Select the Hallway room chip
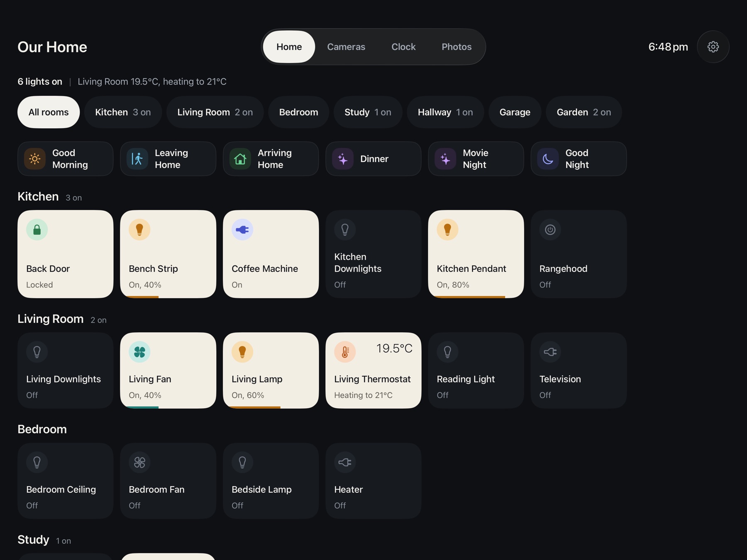The width and height of the screenshot is (747, 560). pyautogui.click(x=445, y=112)
